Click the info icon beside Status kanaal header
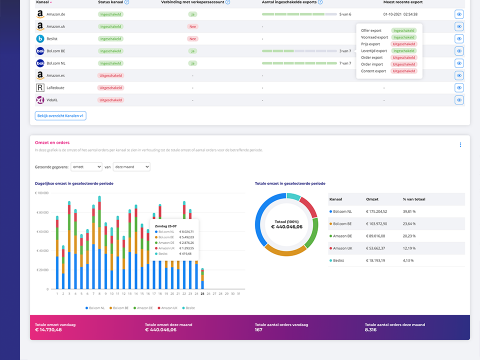 coord(127,2)
